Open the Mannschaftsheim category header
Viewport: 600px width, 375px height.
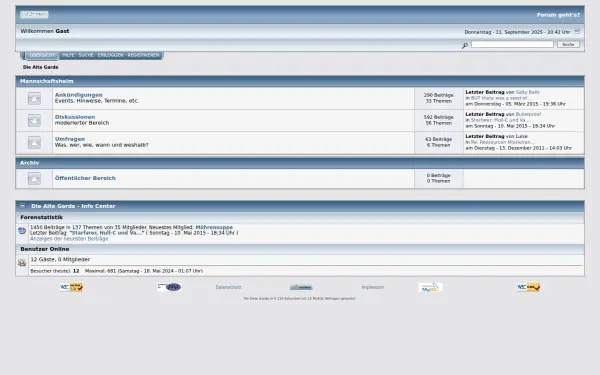point(47,81)
